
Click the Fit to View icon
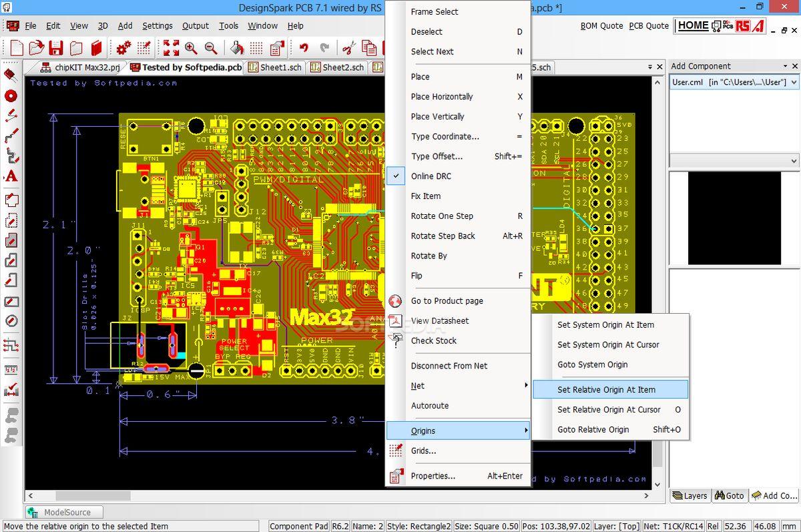[171, 48]
